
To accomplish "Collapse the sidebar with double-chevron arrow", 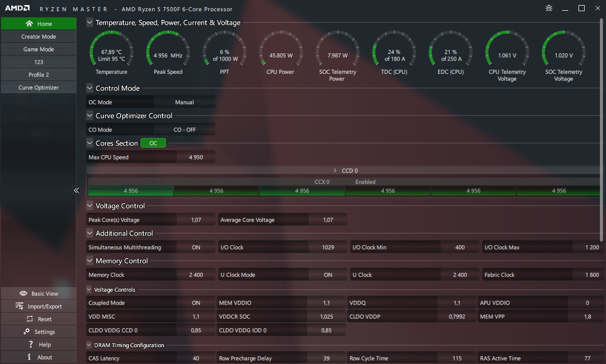I will [x=76, y=190].
